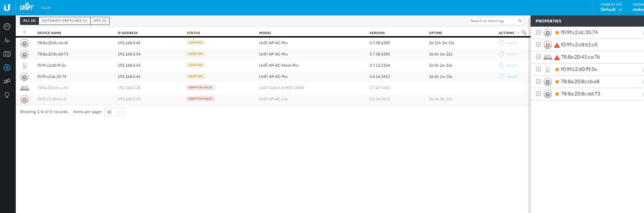This screenshot has width=644, height=213.
Task: Expand f0:9f:c2:d0:9f:5e in Properties panel
Action: point(538,69)
